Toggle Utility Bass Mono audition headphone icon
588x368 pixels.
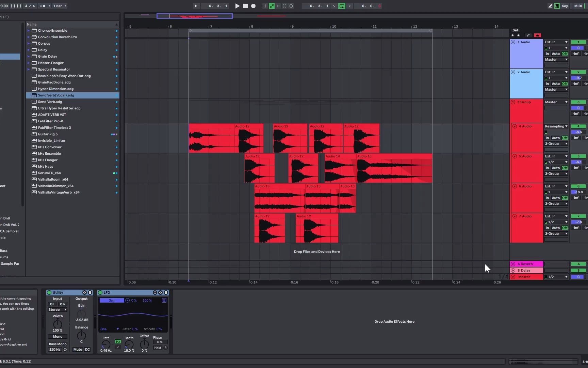(x=65, y=349)
